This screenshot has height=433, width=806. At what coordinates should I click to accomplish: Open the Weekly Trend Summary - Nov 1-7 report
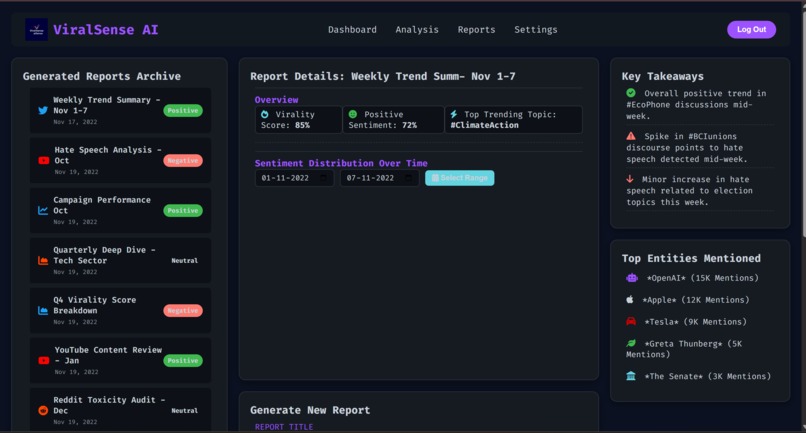120,110
